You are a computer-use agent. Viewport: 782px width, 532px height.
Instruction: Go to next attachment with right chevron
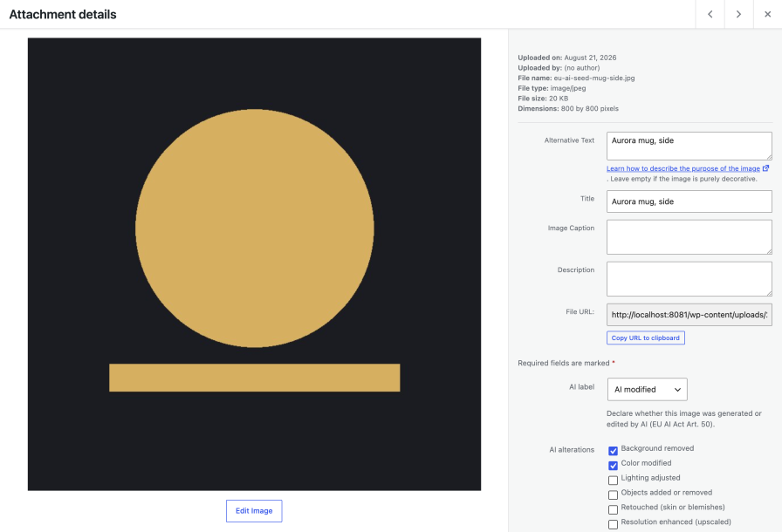(x=738, y=14)
